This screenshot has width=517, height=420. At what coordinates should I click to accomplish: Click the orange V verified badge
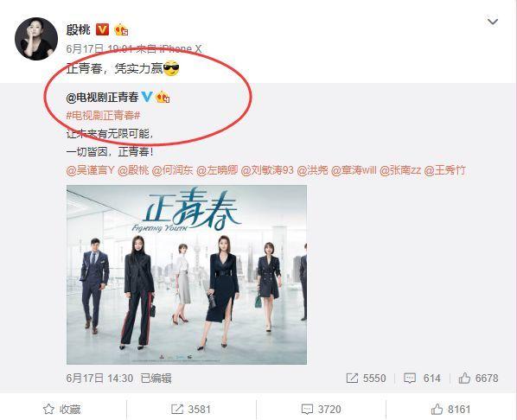[102, 30]
